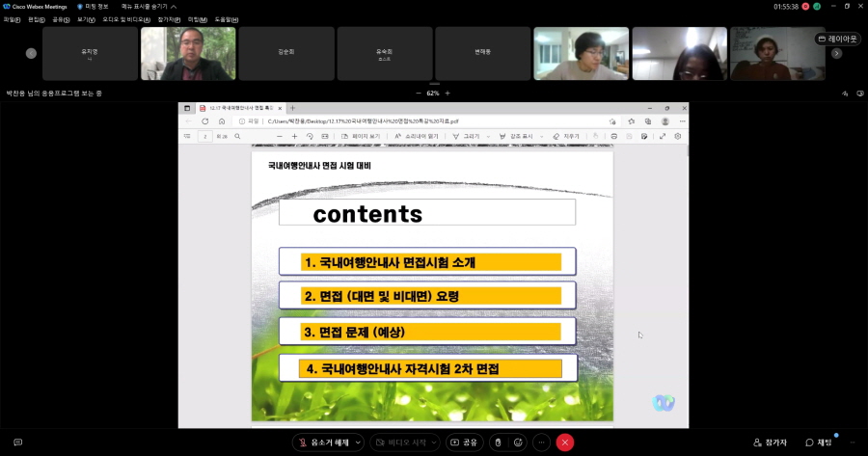868x456 pixels.
Task: Open the 미팅(M) menu
Action: (197, 19)
